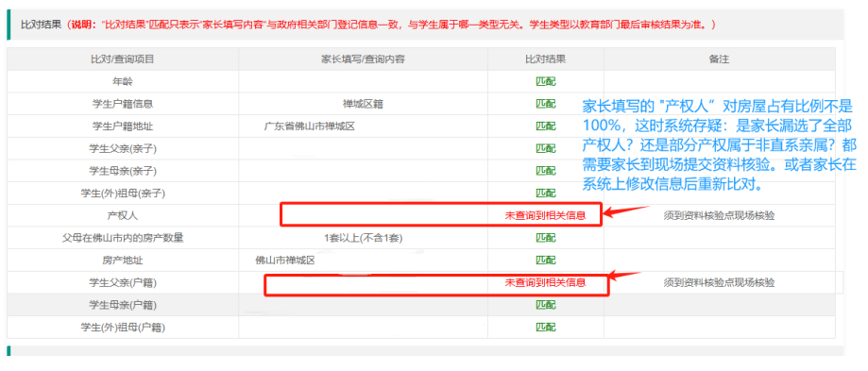Select the 家长填写/查询内容 column header

(x=363, y=59)
